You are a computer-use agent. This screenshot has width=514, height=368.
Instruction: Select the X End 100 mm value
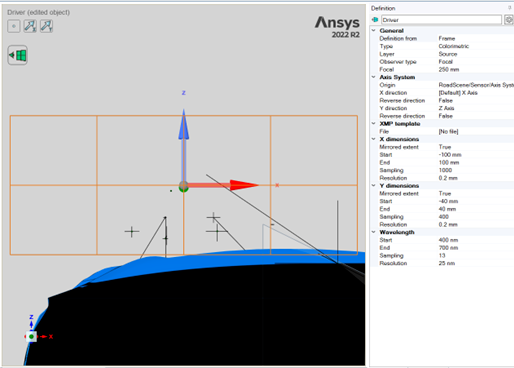[x=449, y=162]
